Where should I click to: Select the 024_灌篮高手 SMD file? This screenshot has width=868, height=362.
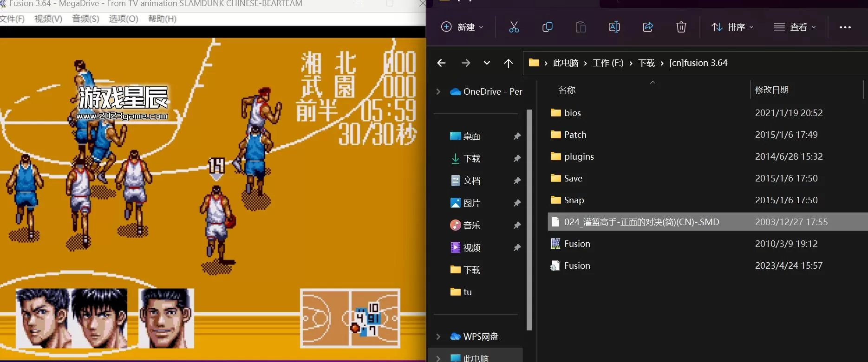click(641, 222)
